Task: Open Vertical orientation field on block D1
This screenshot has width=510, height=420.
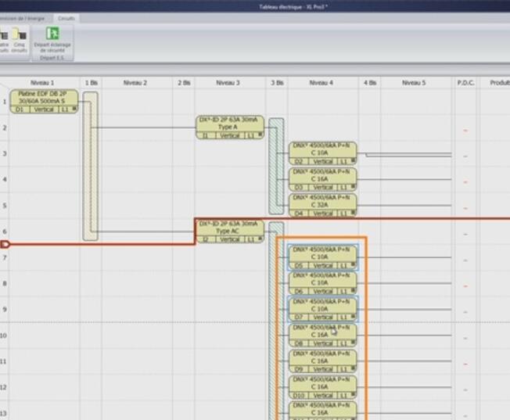Action: click(x=44, y=109)
